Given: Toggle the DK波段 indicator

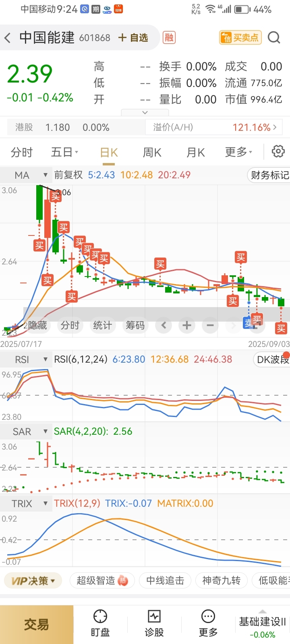Looking at the screenshot, I should pos(272,359).
